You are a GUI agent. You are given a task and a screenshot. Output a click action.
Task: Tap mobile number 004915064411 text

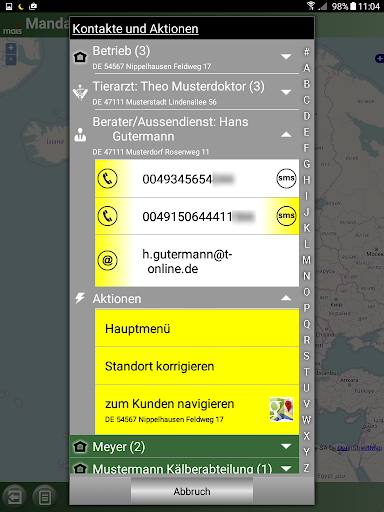pyautogui.click(x=198, y=217)
